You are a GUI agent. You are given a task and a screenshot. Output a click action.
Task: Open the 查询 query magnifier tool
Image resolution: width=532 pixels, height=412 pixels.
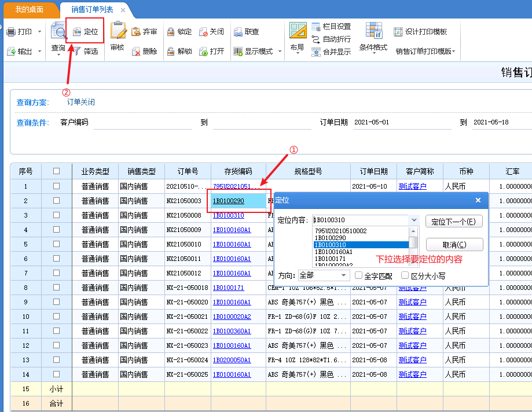click(58, 31)
